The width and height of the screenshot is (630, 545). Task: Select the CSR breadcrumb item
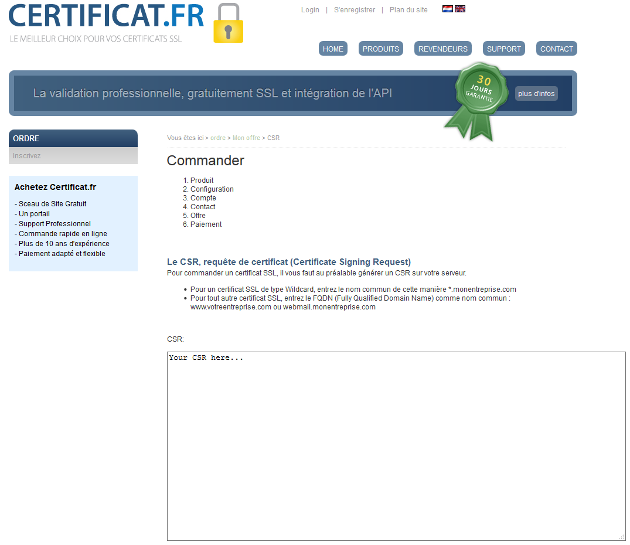coord(273,137)
